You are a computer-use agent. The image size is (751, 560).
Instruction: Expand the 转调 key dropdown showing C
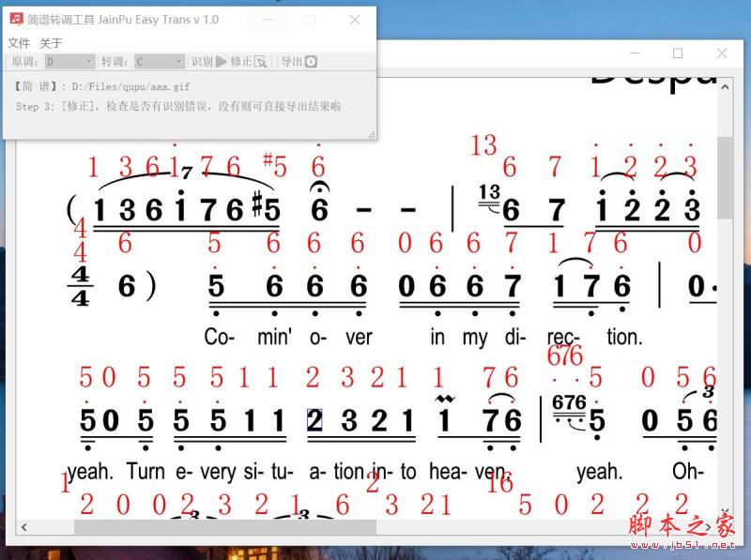[160, 62]
